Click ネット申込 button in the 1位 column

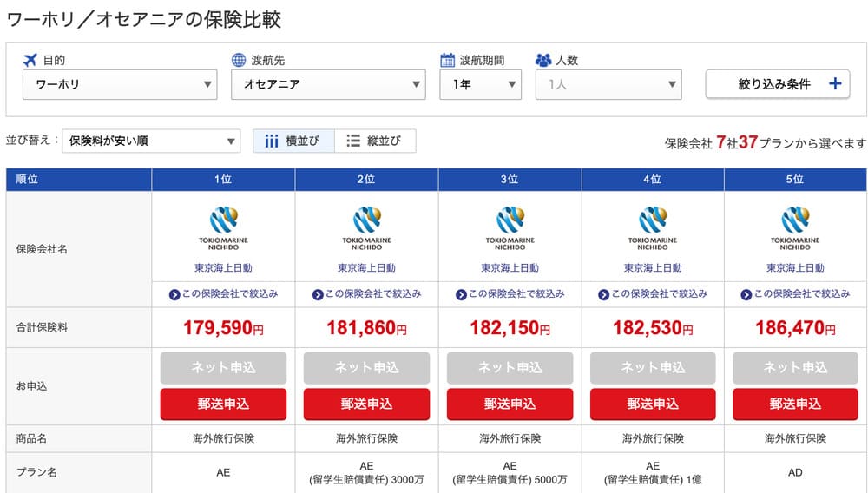[x=224, y=368]
